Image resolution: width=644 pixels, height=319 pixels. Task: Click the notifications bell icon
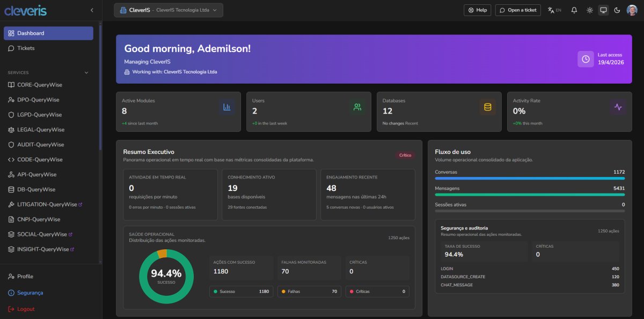click(574, 10)
